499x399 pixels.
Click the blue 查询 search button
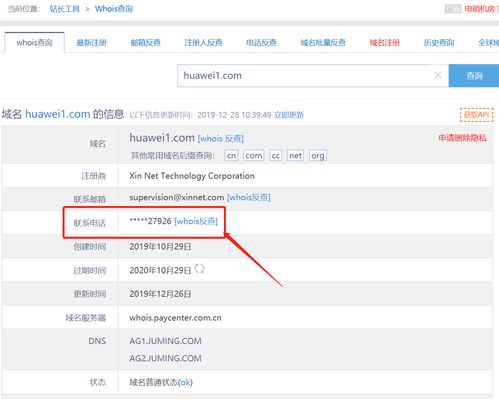pyautogui.click(x=474, y=76)
